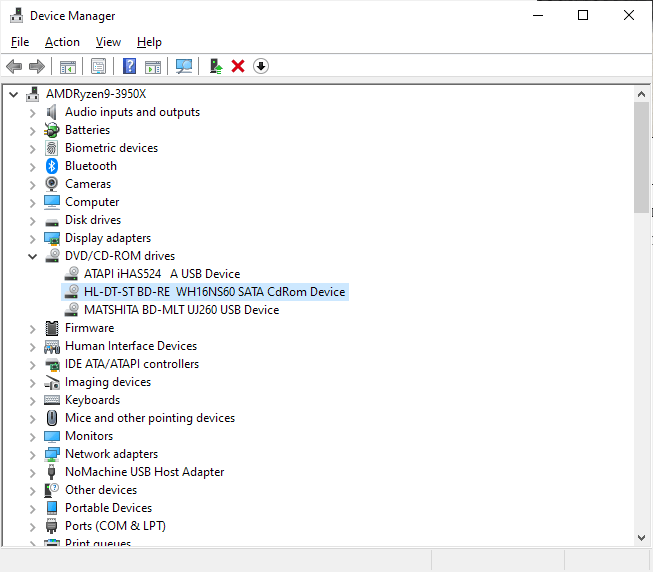
Task: Click the Bluetooth logo icon
Action: click(x=52, y=166)
